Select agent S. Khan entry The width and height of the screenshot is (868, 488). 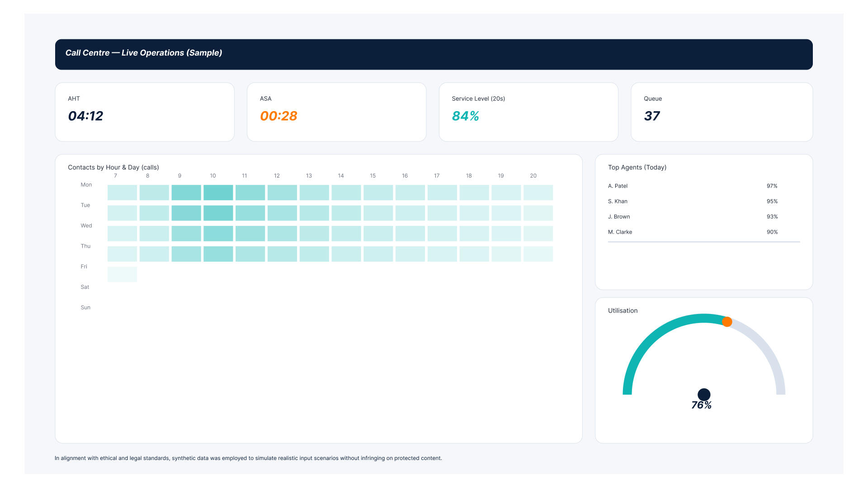click(x=618, y=202)
